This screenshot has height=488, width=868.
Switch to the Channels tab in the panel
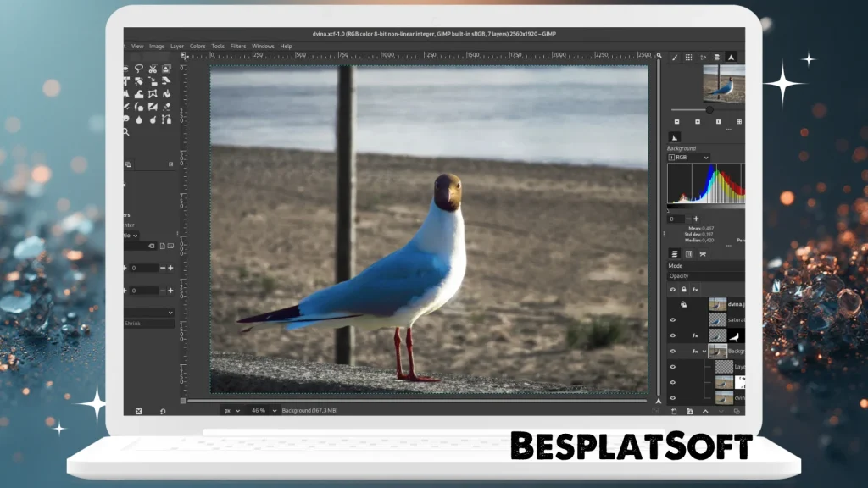coord(687,254)
